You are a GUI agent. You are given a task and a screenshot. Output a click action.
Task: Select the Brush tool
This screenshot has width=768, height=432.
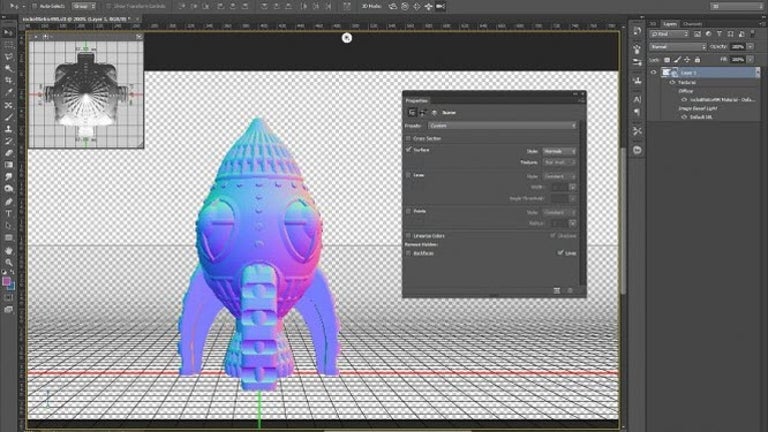point(8,117)
